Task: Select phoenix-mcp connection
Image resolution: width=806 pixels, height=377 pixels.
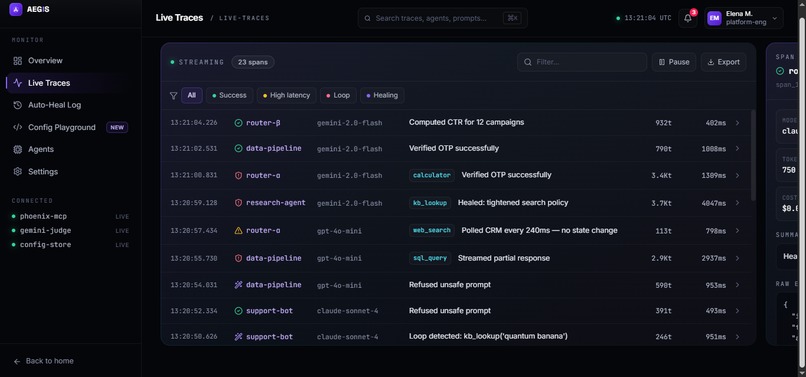Action: [x=70, y=217]
